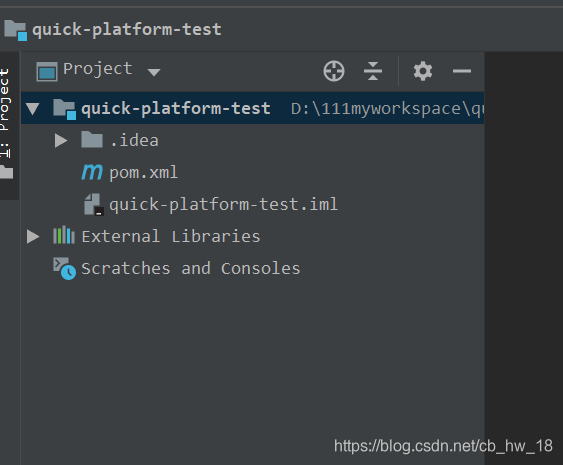
Task: Open the Project view dropdown arrow
Action: [154, 72]
